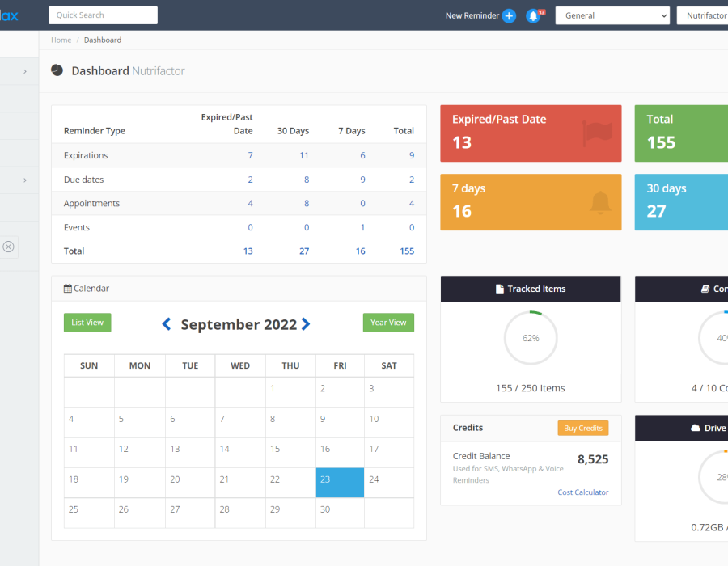The image size is (728, 566).
Task: Switch calendar to Year View
Action: pyautogui.click(x=388, y=323)
